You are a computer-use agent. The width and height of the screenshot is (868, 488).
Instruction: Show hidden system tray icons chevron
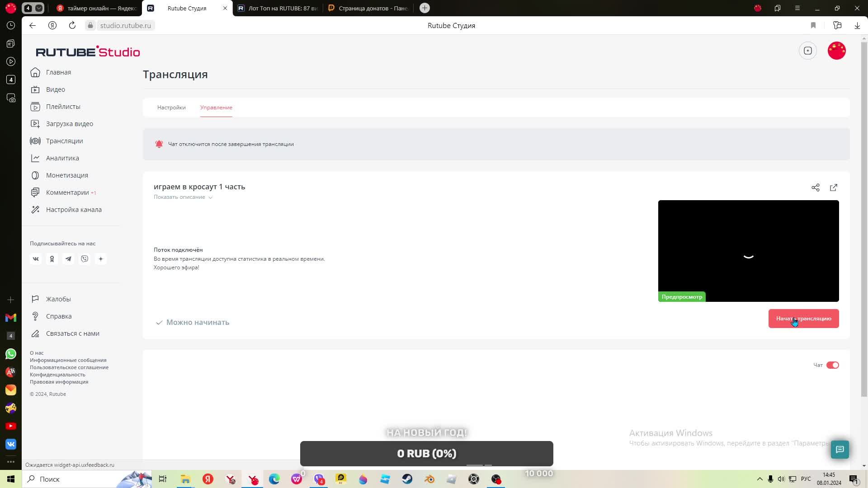(x=759, y=479)
